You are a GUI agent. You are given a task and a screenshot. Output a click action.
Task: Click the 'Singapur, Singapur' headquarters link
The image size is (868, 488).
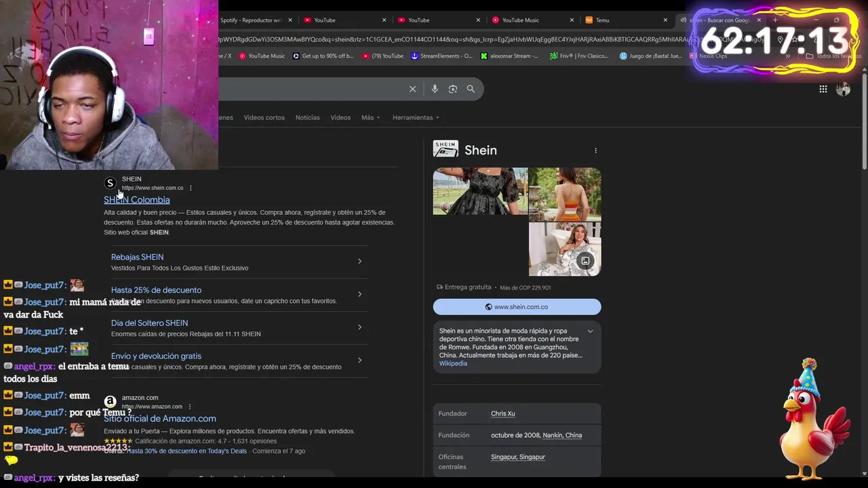click(518, 457)
